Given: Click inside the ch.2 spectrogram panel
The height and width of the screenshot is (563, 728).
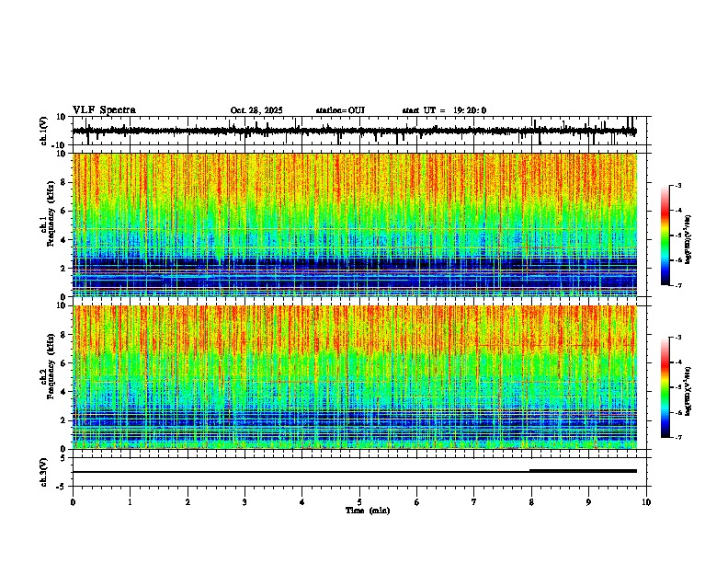Looking at the screenshot, I should coord(355,377).
